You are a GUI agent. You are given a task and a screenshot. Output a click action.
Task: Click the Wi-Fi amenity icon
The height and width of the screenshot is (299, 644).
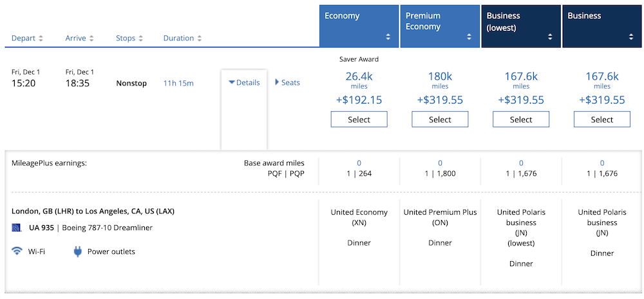pyautogui.click(x=17, y=251)
